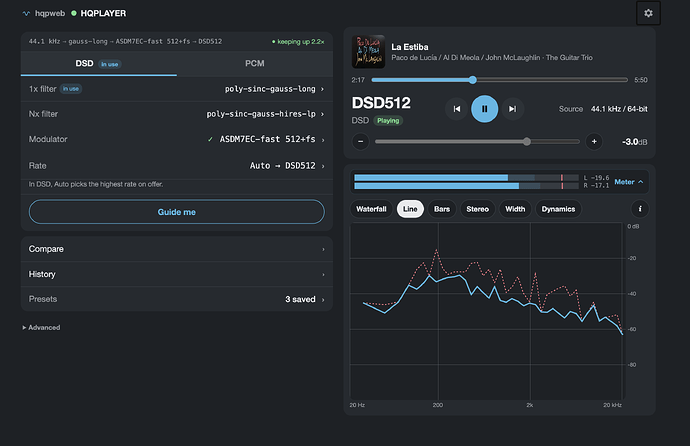Open settings gear in top right

coord(648,13)
